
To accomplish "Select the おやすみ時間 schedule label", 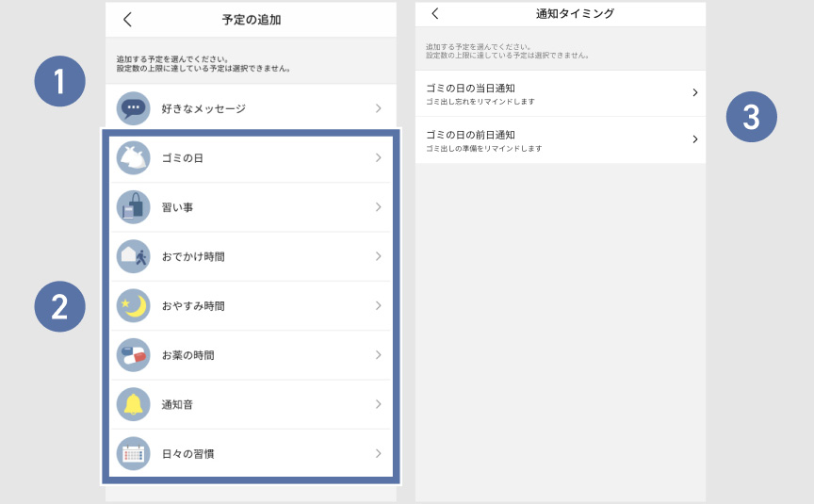I will coord(193,306).
